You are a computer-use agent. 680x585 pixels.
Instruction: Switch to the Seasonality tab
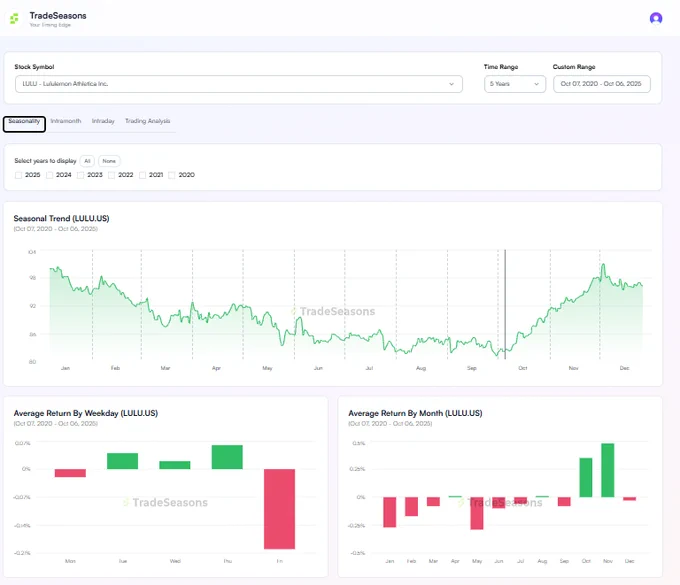(x=24, y=121)
